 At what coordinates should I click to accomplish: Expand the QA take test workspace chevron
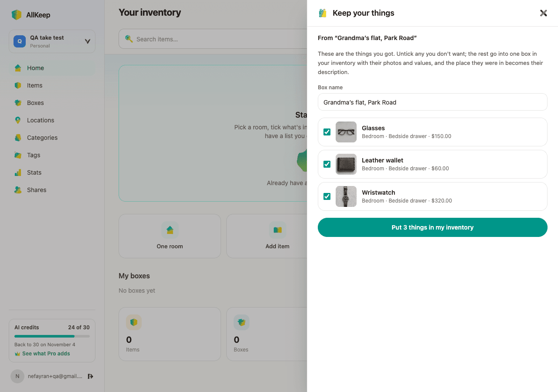tap(88, 41)
